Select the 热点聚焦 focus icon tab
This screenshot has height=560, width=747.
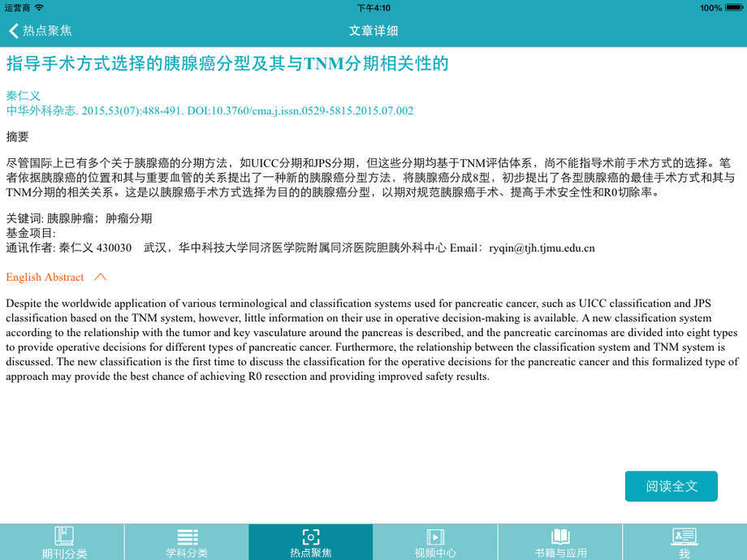(x=311, y=542)
